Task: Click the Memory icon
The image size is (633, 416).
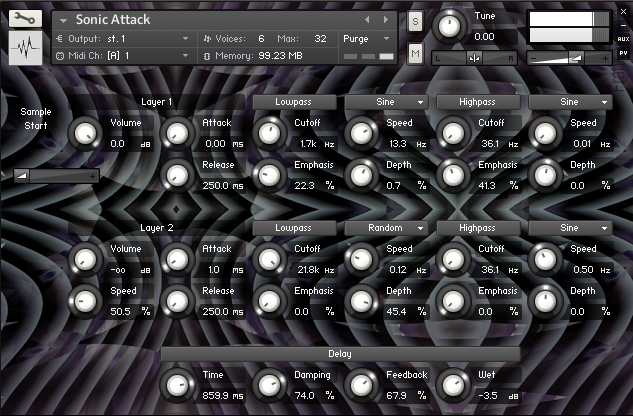Action: pos(207,56)
